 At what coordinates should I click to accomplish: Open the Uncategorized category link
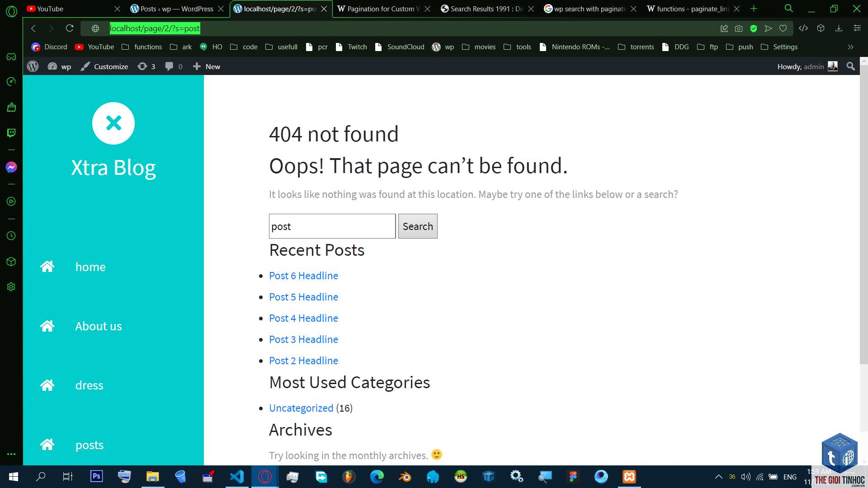(301, 408)
